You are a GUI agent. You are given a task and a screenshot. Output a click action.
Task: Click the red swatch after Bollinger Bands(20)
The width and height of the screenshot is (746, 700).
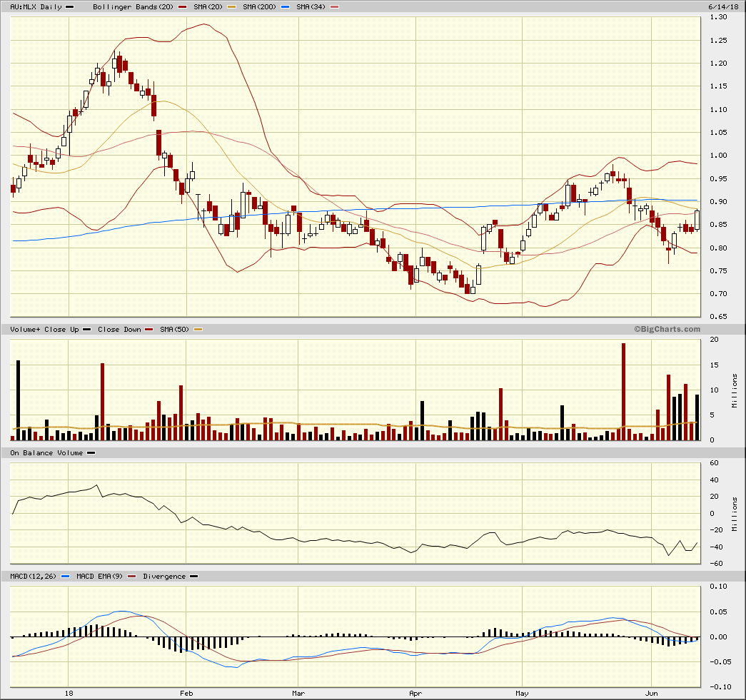click(x=181, y=6)
